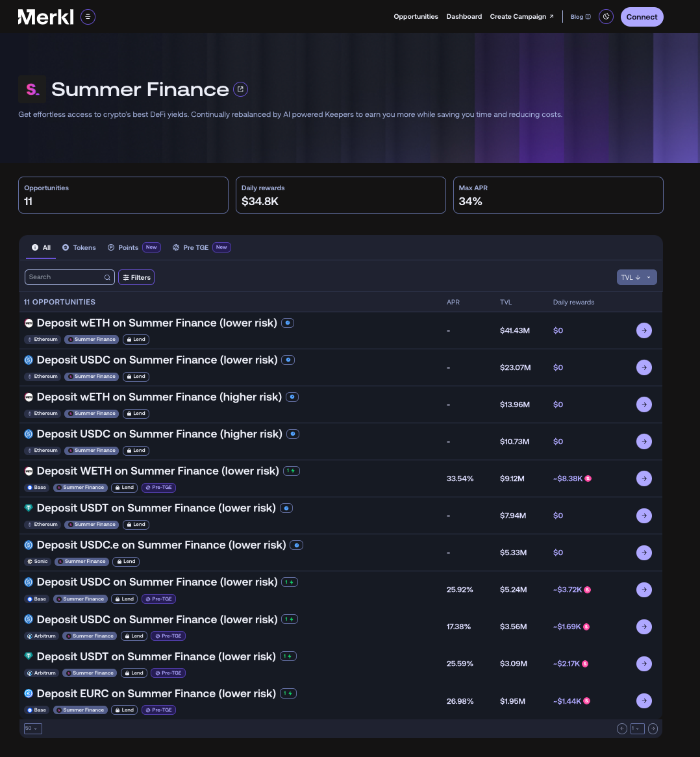Go to next page arrow

(653, 728)
